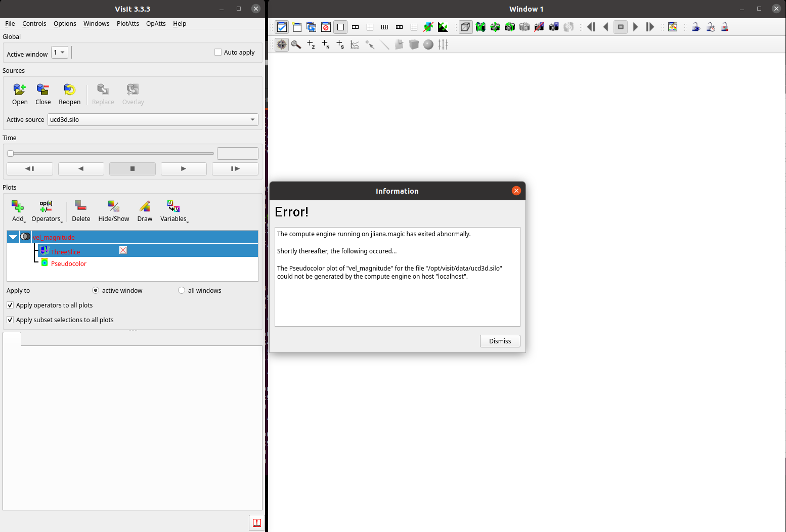Click the Delete plot icon
This screenshot has height=532, width=786.
81,206
